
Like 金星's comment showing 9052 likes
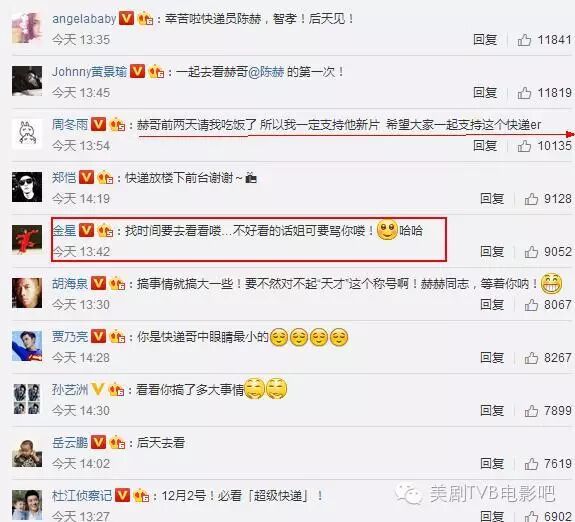pyautogui.click(x=531, y=252)
